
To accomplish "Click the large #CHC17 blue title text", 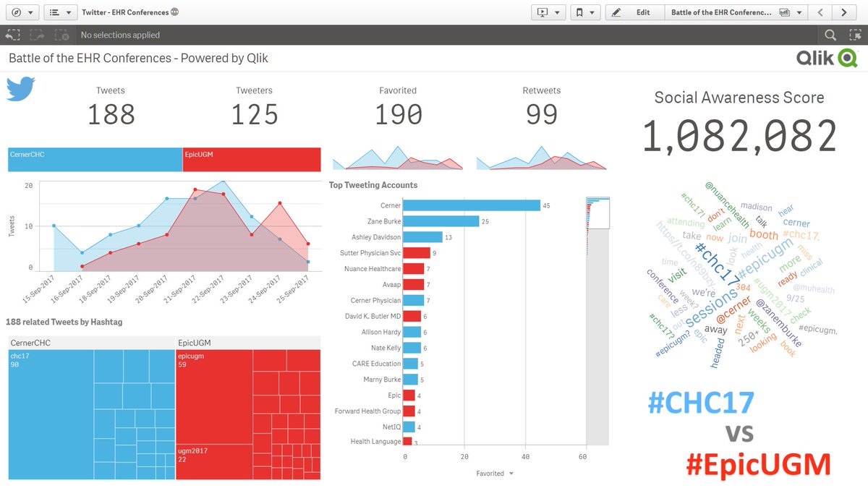I will 701,403.
